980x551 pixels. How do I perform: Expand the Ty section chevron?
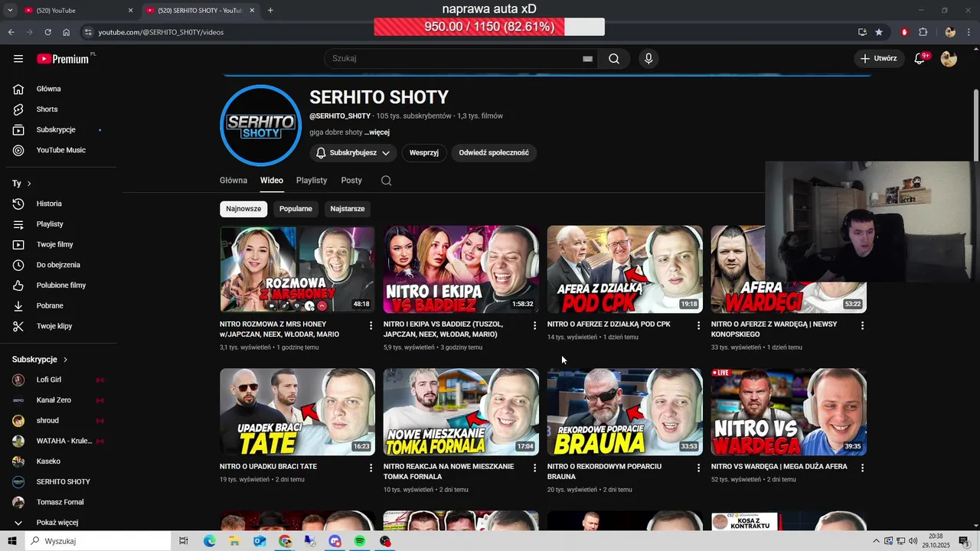pos(29,184)
